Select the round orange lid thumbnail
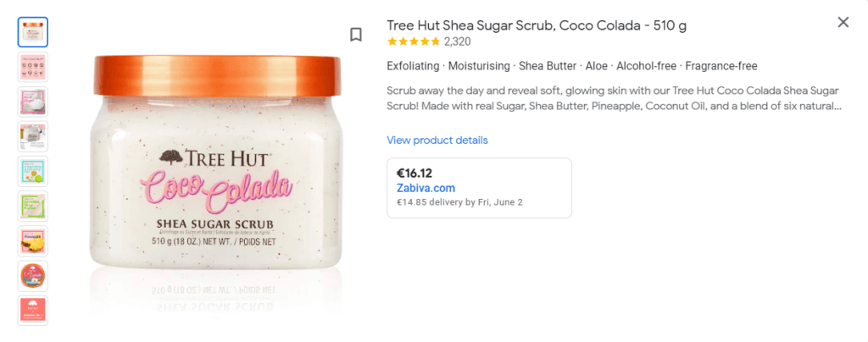 coord(33,275)
